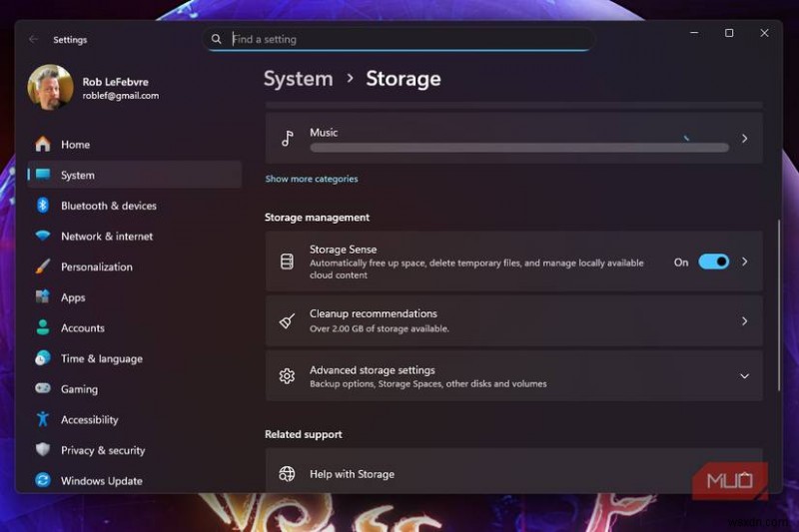The image size is (799, 532).
Task: Click the Bluetooth icon
Action: pos(43,206)
